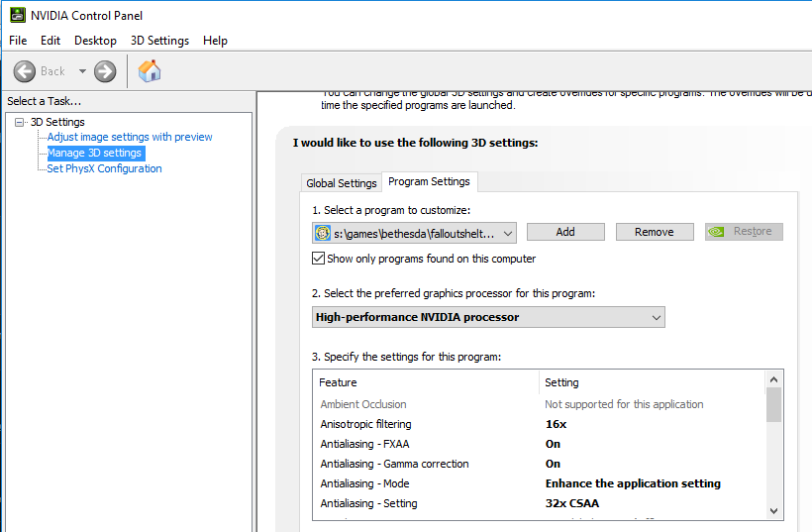Image resolution: width=812 pixels, height=532 pixels.
Task: Click the Forward arrow icon
Action: pos(105,71)
